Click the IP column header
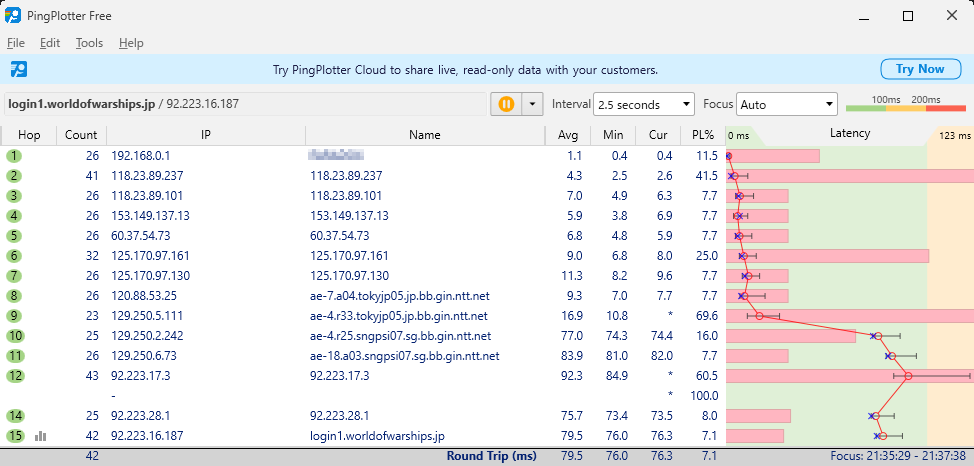This screenshot has width=974, height=466. point(206,135)
